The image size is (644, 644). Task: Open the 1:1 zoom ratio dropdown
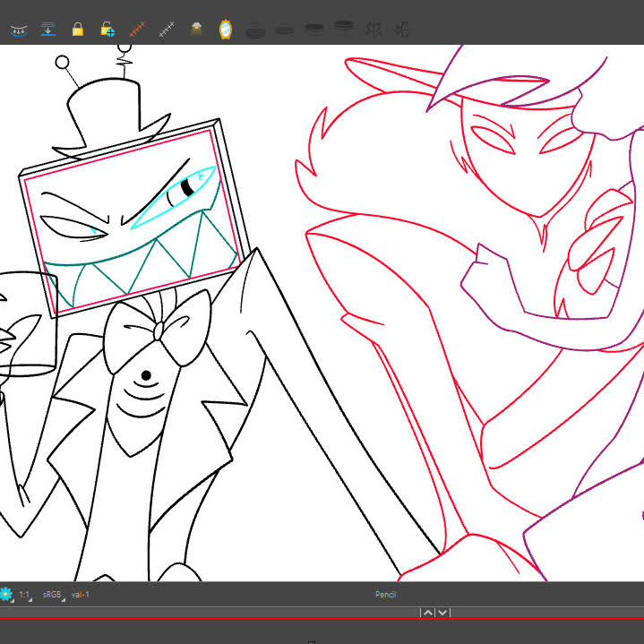tap(25, 595)
